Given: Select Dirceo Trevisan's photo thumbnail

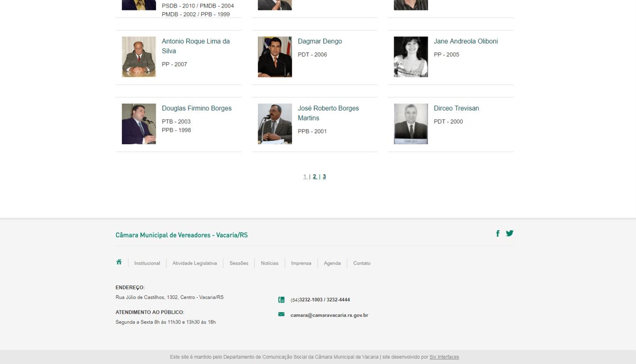Looking at the screenshot, I should (411, 124).
